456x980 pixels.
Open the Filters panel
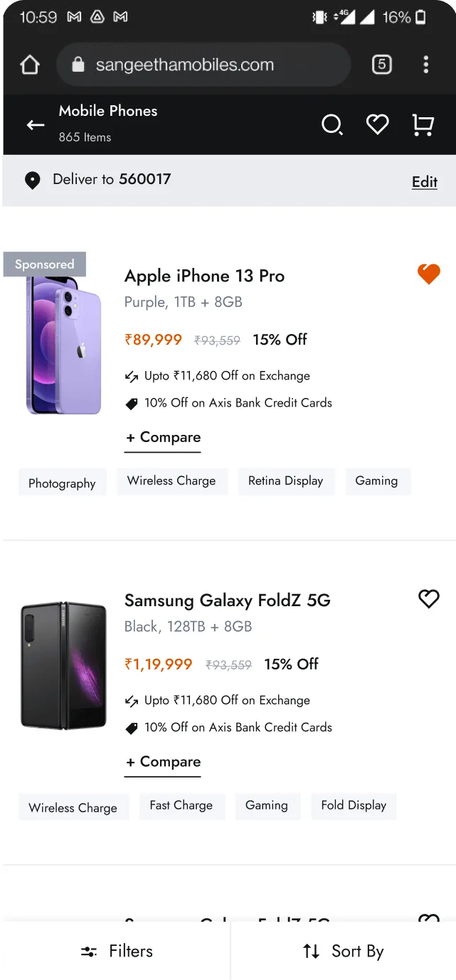point(117,951)
